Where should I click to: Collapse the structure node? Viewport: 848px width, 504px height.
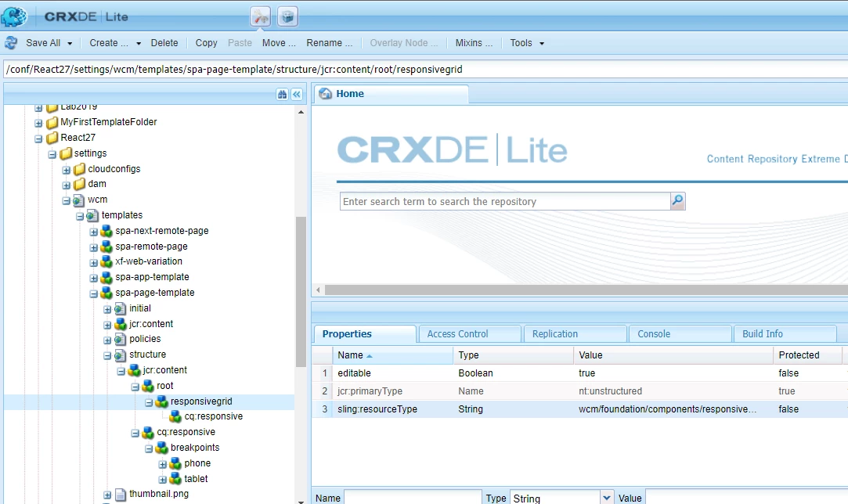click(x=107, y=356)
